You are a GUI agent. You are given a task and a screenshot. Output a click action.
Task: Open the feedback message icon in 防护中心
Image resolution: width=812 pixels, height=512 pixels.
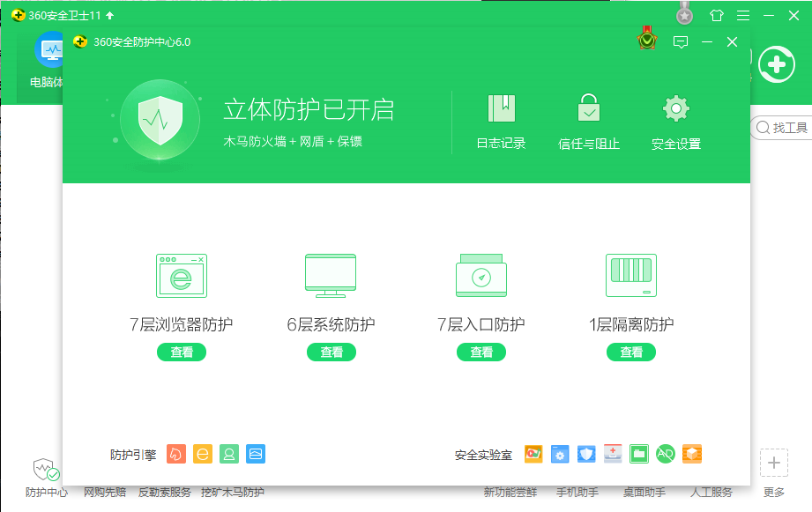click(681, 42)
